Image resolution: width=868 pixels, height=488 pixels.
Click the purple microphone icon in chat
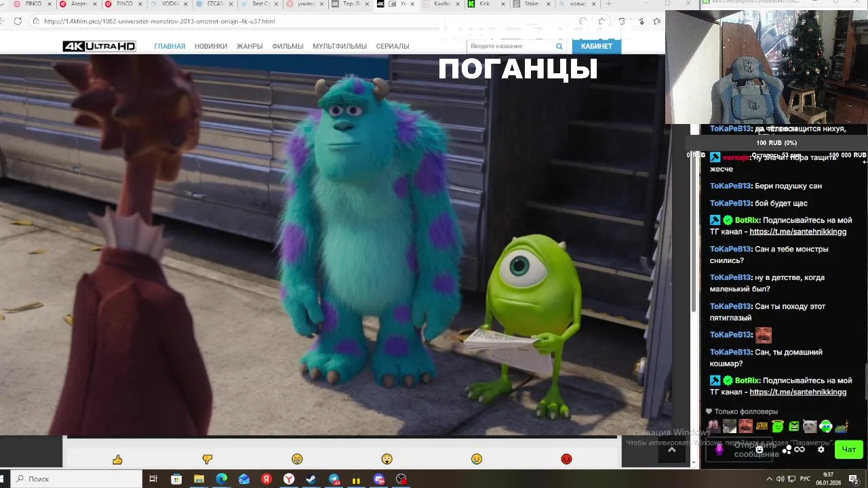[719, 449]
